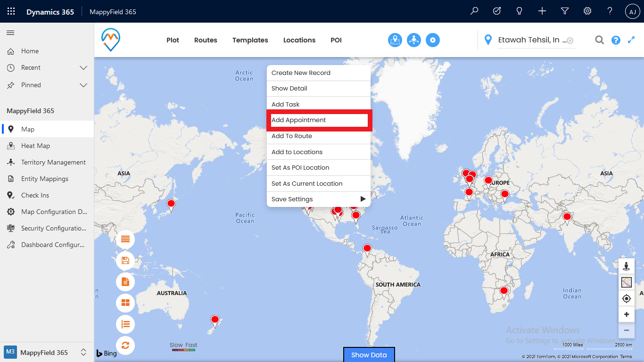The image size is (644, 362).
Task: Click the orange grid tiles map button
Action: 125,303
